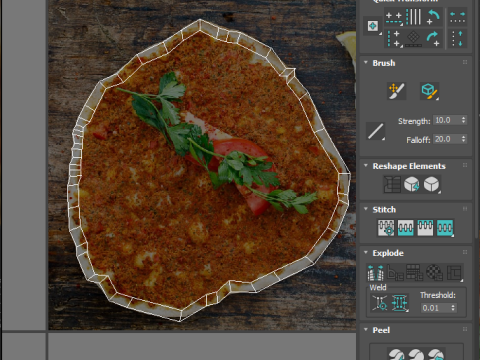Click Relax Until Flat icon

tap(412, 184)
